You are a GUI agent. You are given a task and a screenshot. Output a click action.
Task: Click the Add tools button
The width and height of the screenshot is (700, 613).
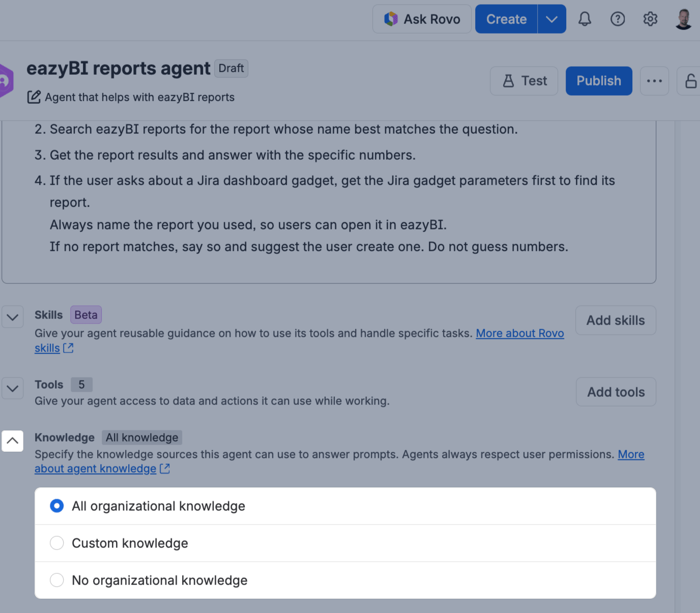coord(616,392)
